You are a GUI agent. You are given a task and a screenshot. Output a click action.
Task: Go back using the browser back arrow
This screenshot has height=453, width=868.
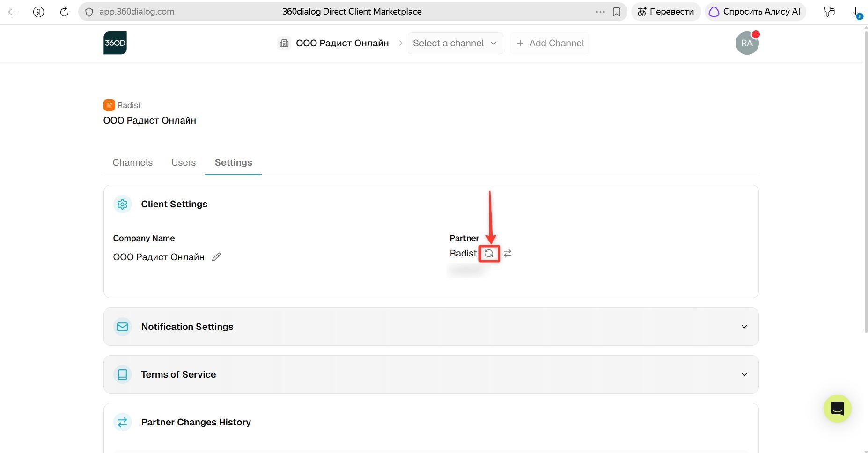(13, 12)
